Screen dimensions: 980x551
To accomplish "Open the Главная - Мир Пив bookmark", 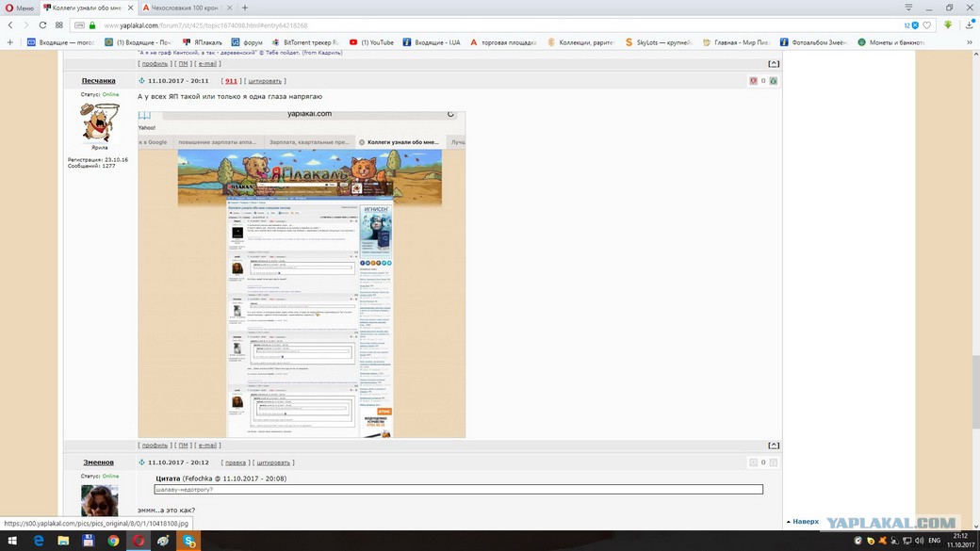I will tap(736, 42).
